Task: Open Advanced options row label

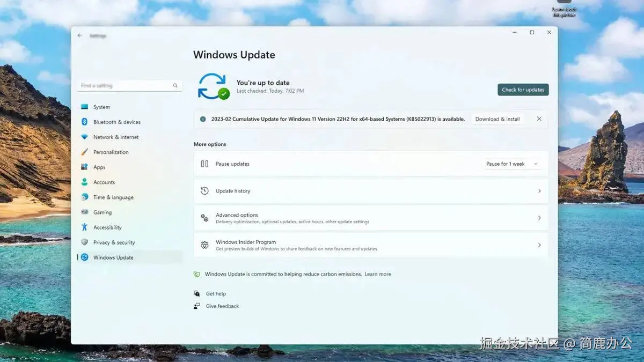Action: (x=237, y=215)
